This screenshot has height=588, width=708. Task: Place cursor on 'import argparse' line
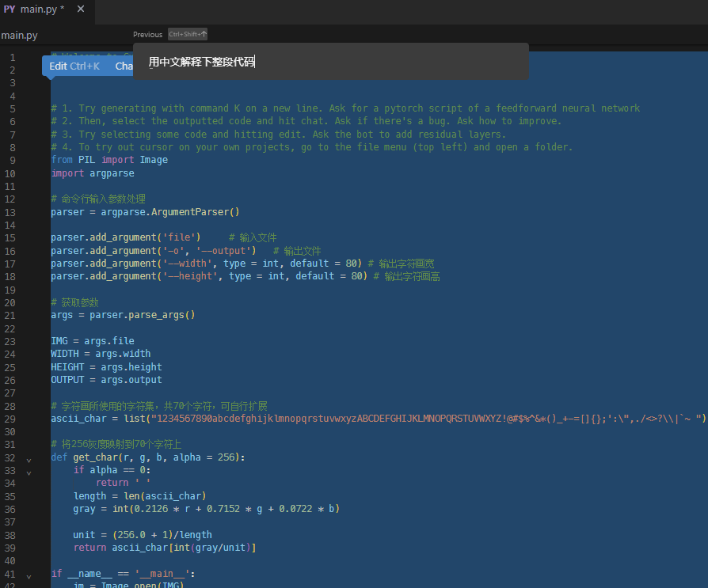[x=93, y=173]
